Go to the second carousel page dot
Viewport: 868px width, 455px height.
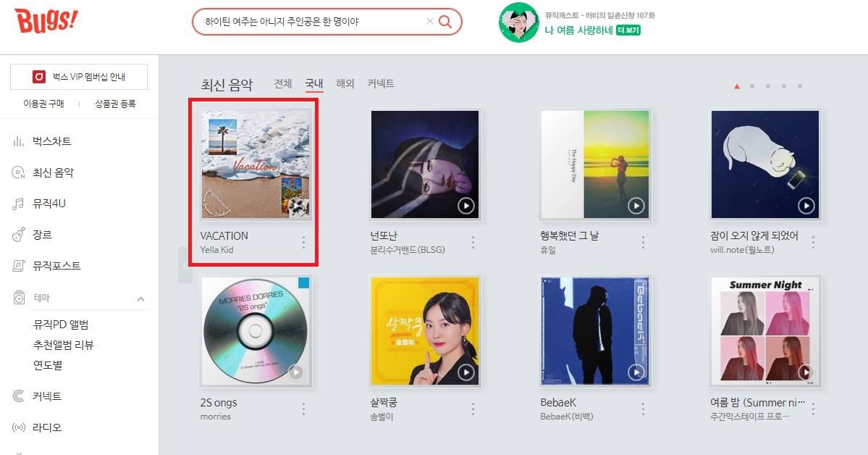(752, 86)
